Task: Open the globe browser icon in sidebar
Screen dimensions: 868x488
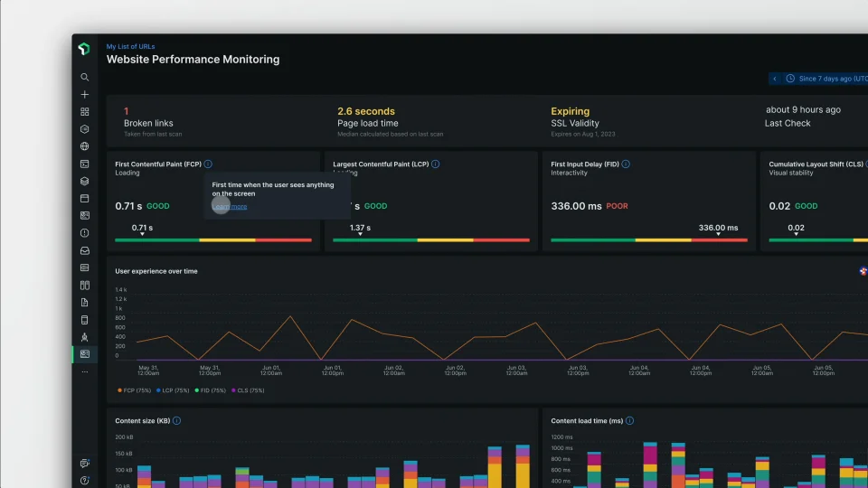Action: (85, 146)
